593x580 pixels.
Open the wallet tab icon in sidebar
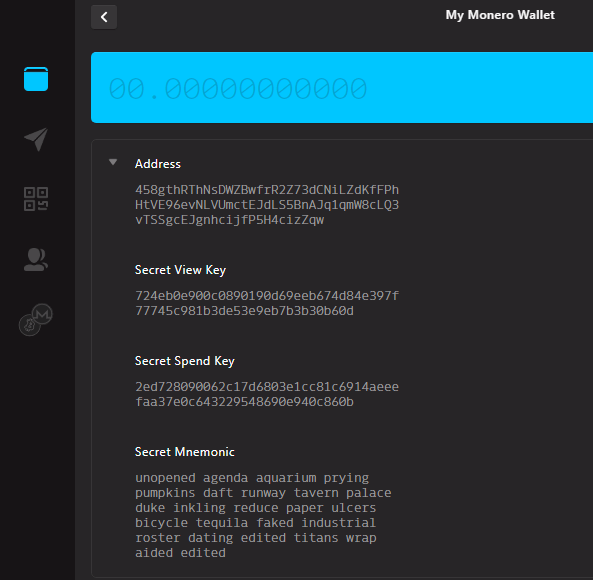pyautogui.click(x=36, y=79)
